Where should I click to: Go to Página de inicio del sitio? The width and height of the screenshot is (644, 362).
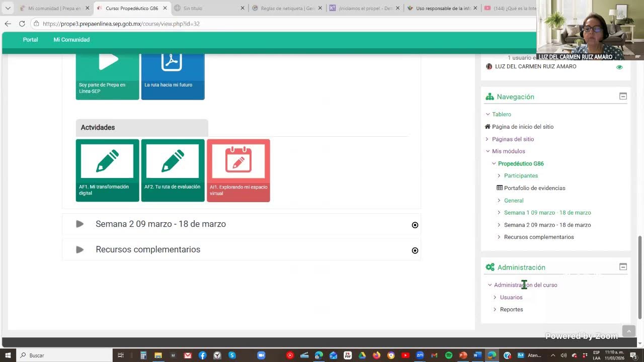(x=523, y=127)
